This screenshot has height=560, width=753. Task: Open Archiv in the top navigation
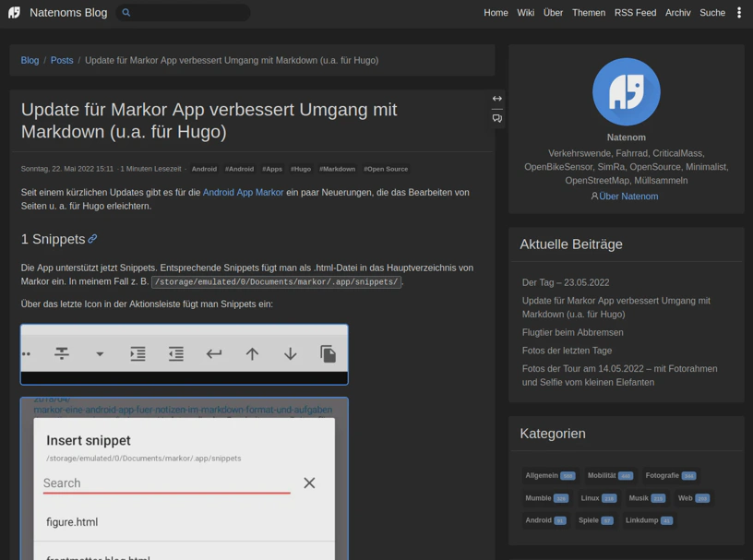pos(677,13)
